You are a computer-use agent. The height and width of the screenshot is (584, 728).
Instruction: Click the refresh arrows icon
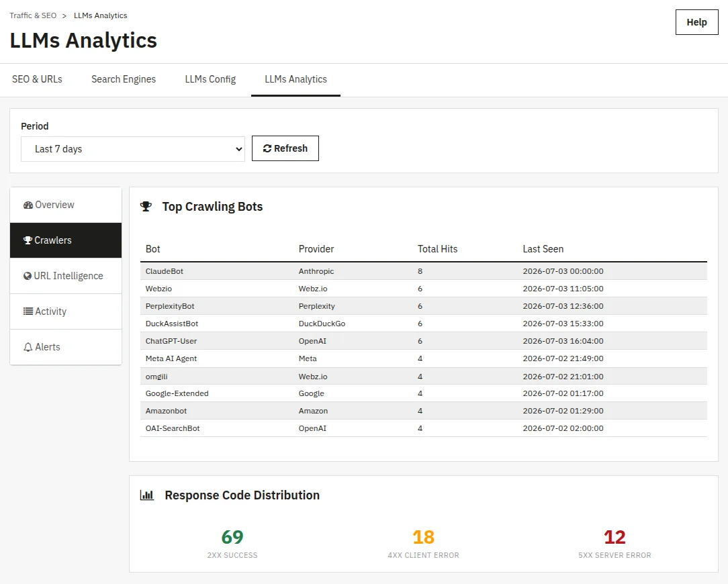pos(267,148)
